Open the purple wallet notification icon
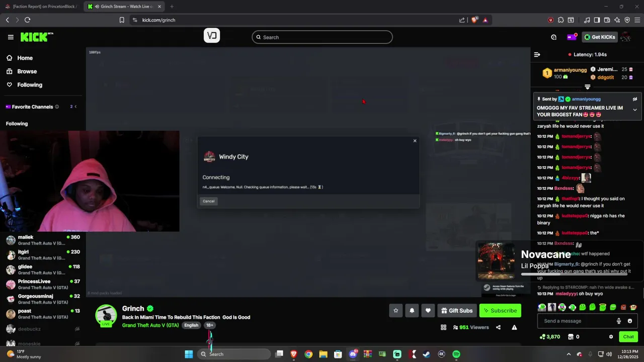Screen dimensions: 644x362 click(572, 37)
